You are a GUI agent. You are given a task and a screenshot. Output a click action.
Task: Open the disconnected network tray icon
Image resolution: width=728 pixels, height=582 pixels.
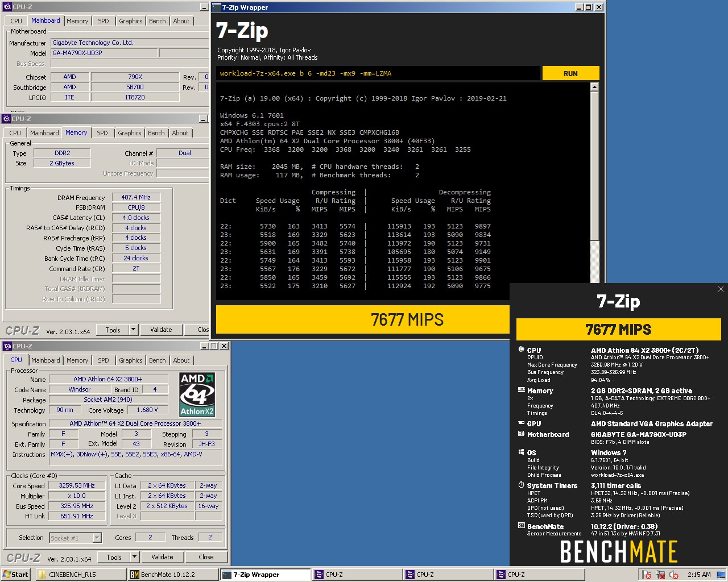click(x=660, y=575)
